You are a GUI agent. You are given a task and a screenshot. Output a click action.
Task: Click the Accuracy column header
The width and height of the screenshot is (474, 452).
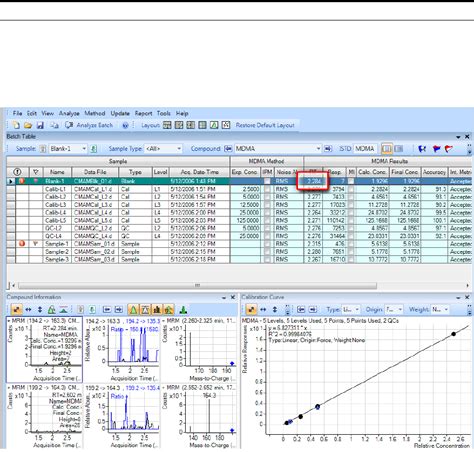point(434,172)
